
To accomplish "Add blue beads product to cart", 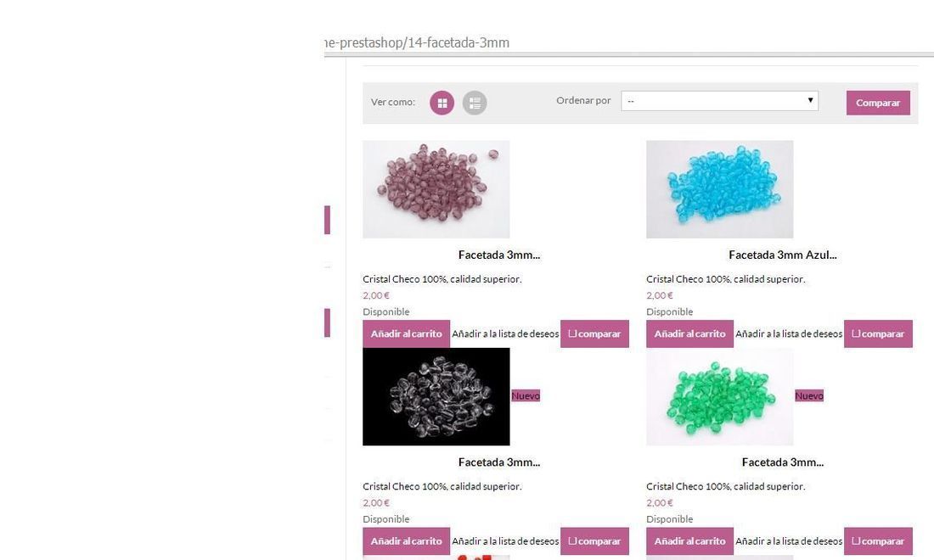I will [x=689, y=333].
